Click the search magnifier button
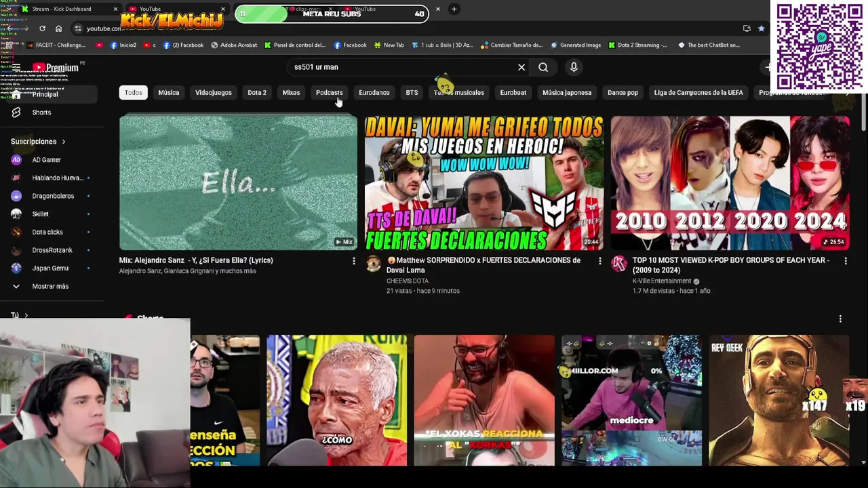This screenshot has width=868, height=488. point(543,67)
